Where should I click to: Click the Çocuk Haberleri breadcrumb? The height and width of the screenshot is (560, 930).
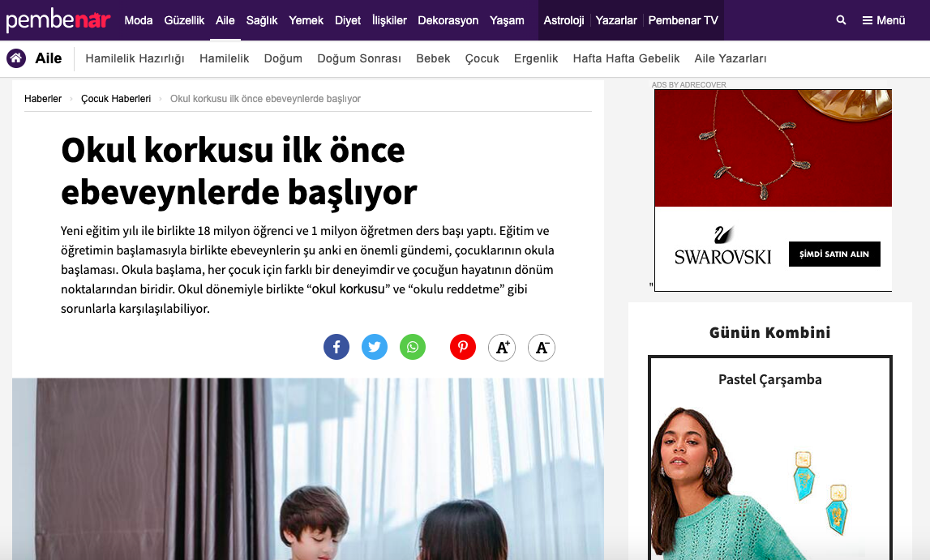coord(116,98)
